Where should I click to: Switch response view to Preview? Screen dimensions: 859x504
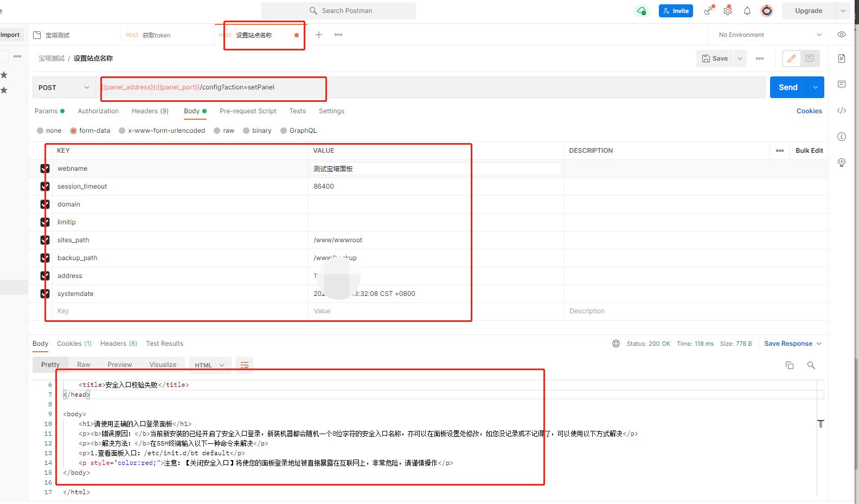click(119, 365)
